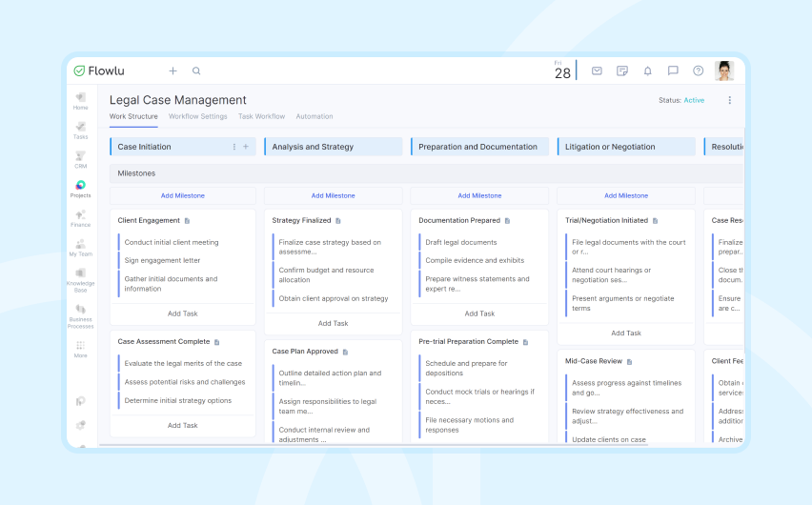Click Add Task in Trial/Negotiation Initiated card
This screenshot has width=812, height=505.
pyautogui.click(x=626, y=333)
